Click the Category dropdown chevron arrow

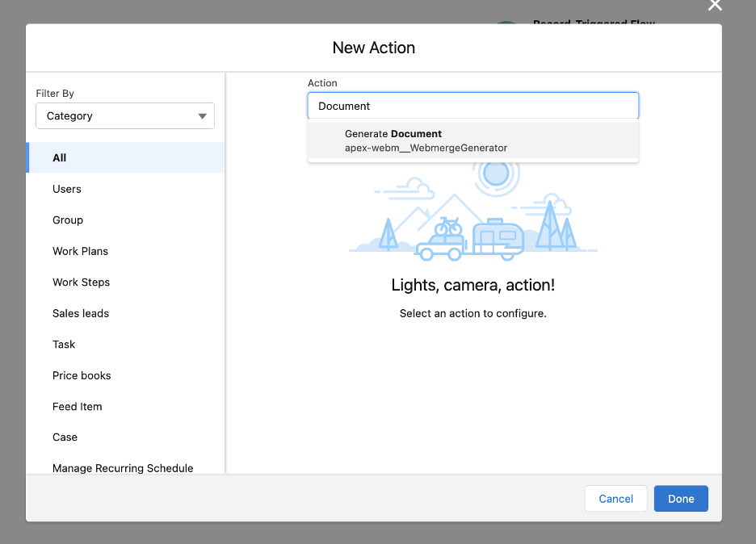[201, 115]
